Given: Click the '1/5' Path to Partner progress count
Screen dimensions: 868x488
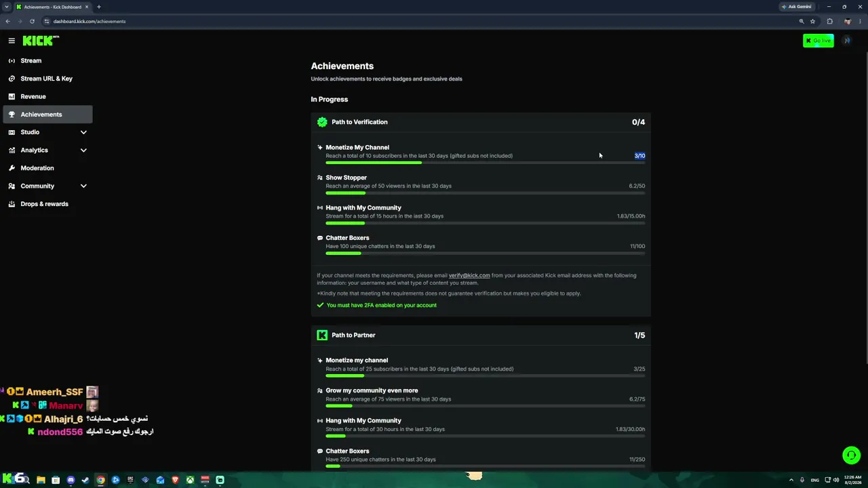Looking at the screenshot, I should click(x=639, y=335).
